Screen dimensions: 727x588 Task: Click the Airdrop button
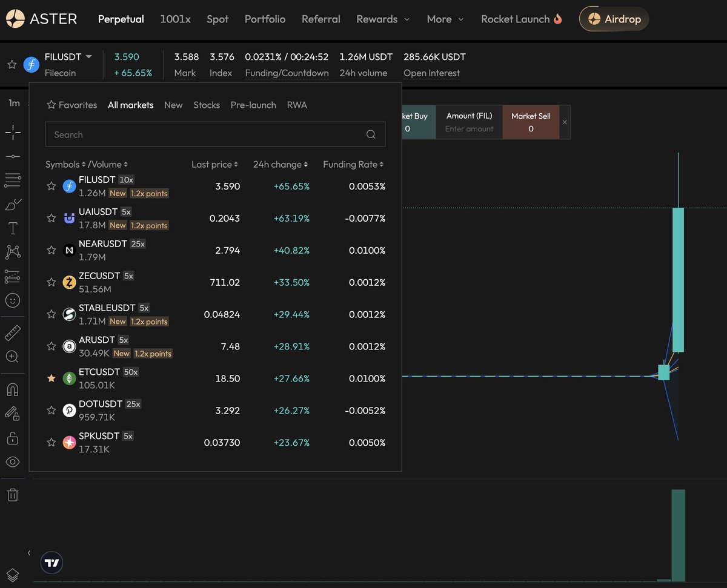point(614,19)
